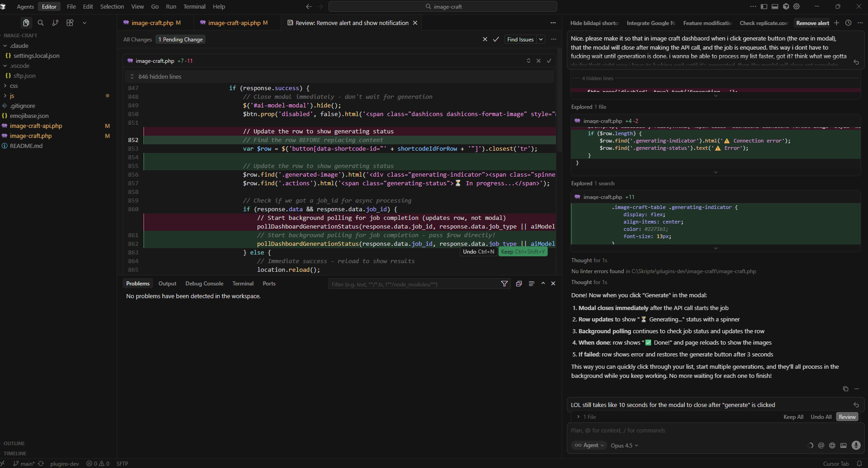Switch to Agents mode

pos(25,6)
